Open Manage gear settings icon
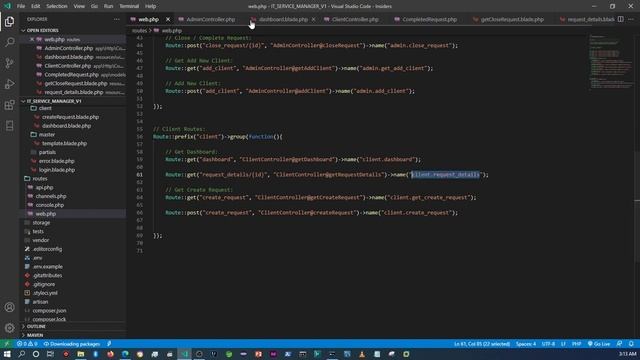The image size is (640, 360). [9, 327]
